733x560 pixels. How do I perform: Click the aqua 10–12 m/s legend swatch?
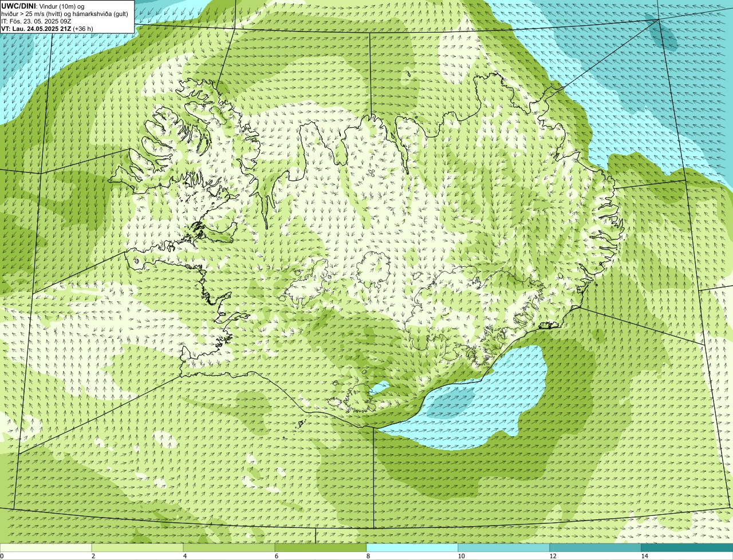click(x=504, y=547)
